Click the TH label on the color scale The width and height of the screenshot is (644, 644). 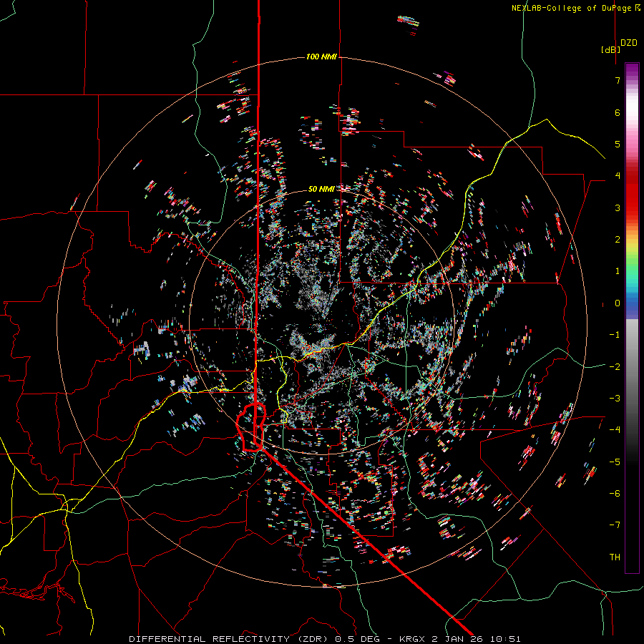pyautogui.click(x=615, y=557)
